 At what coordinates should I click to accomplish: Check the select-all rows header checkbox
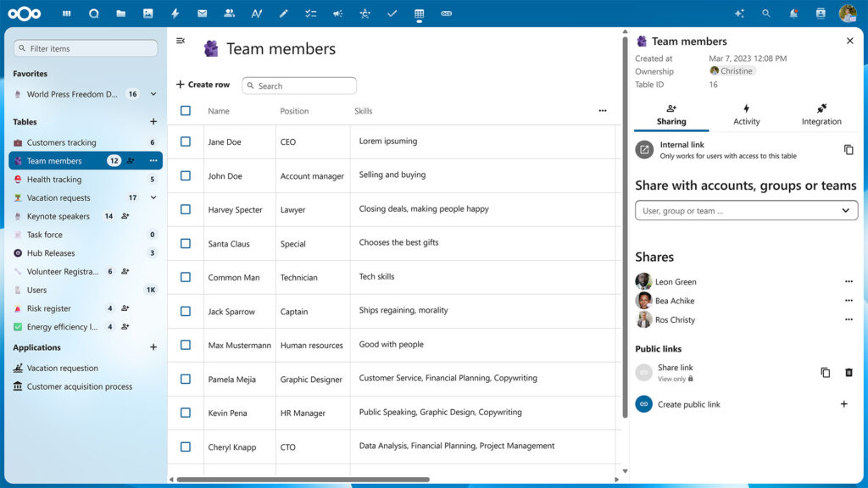[x=186, y=111]
